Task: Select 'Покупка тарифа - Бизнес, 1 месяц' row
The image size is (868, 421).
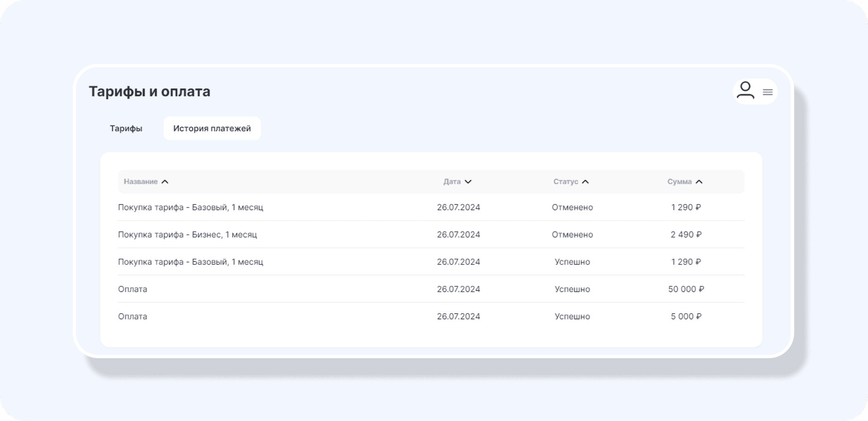Action: pos(431,234)
